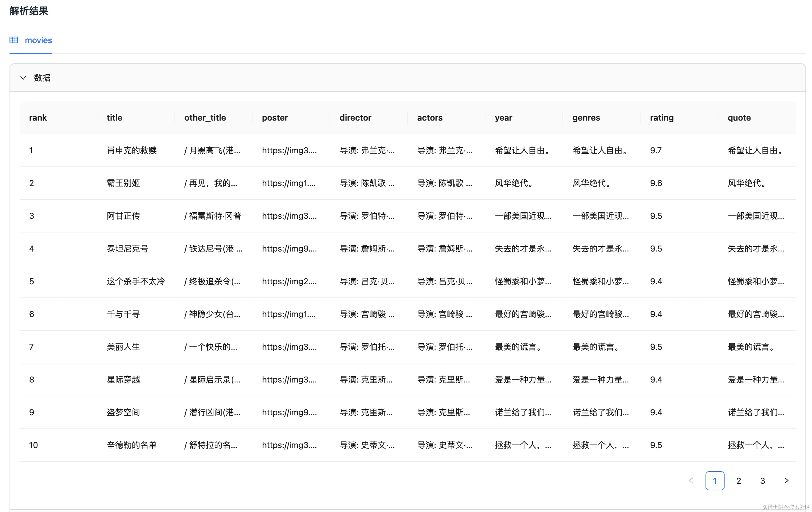Jump to pagination page 3
The width and height of the screenshot is (812, 512).
tap(762, 481)
